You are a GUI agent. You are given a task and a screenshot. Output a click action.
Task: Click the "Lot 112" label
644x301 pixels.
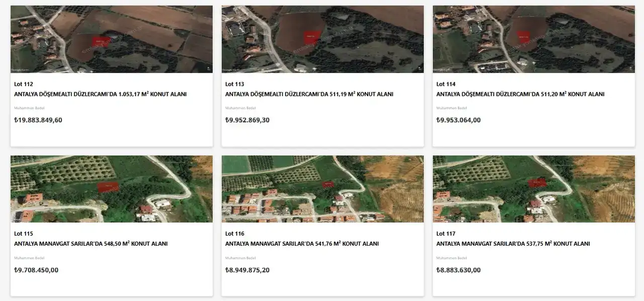click(x=24, y=84)
